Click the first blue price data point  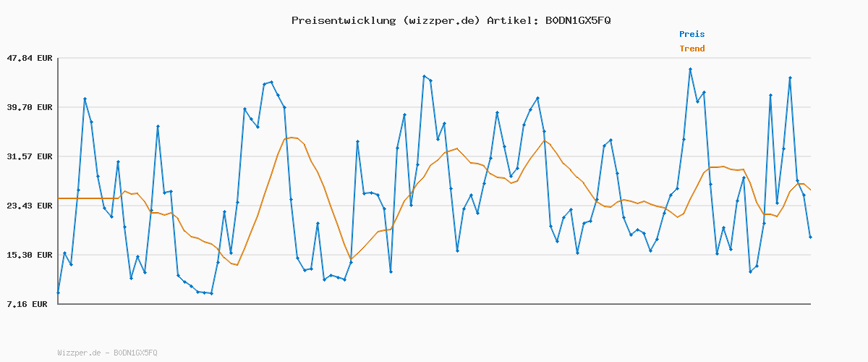(x=58, y=292)
